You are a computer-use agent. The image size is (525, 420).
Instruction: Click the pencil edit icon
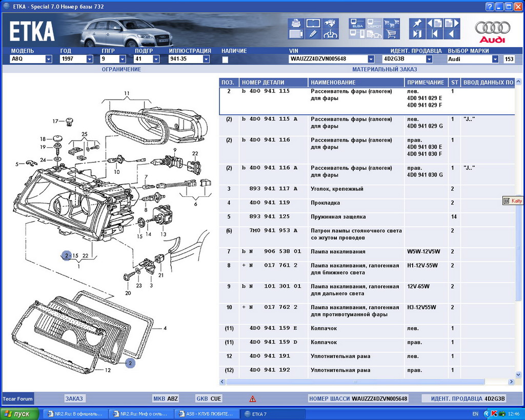tap(313, 34)
